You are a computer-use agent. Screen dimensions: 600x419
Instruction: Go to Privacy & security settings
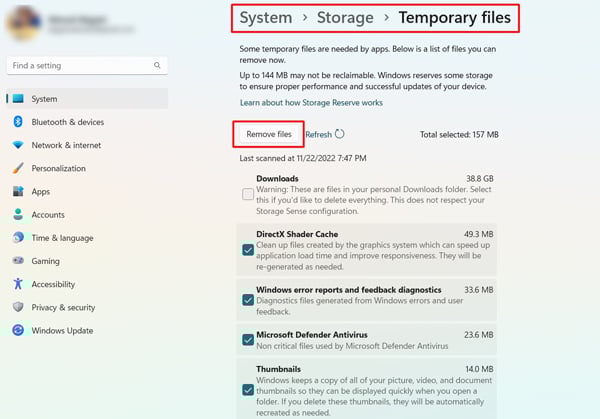point(87,307)
